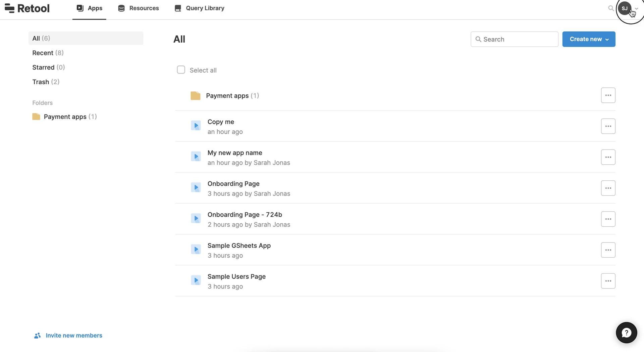Open more options for Sample Users Page
Viewport: 644px width, 352px height.
608,281
